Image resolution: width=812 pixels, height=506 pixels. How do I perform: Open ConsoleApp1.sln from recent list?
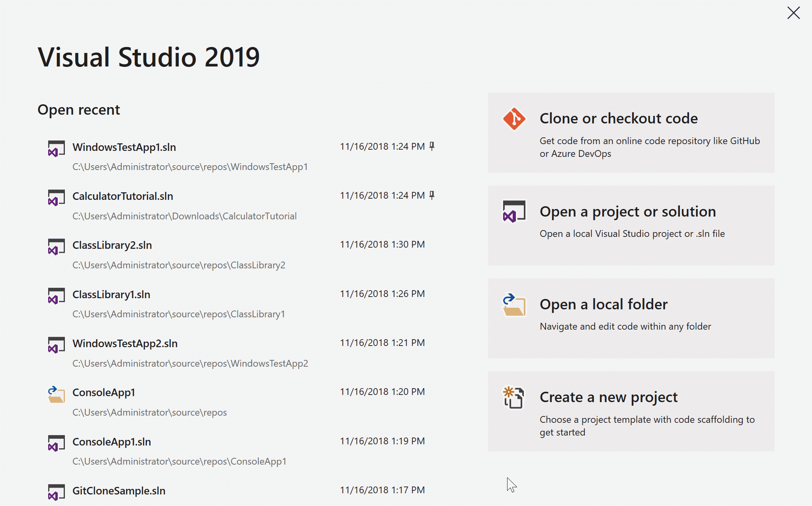point(111,442)
